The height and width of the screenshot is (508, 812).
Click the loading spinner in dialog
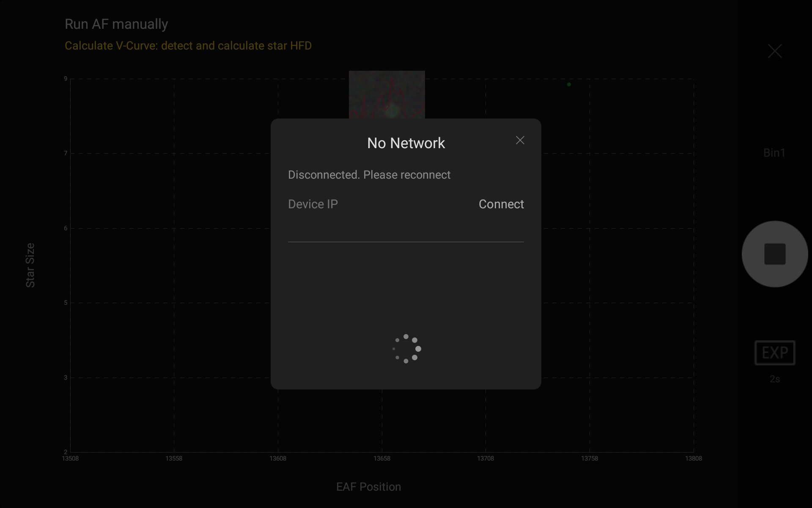pyautogui.click(x=406, y=349)
